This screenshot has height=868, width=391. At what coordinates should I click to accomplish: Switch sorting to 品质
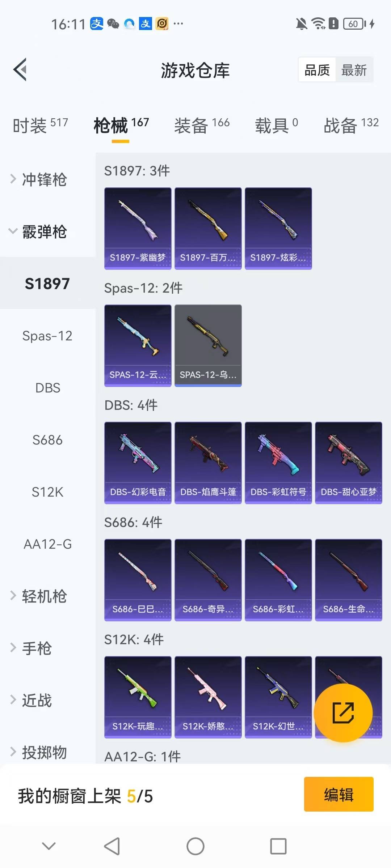tap(317, 70)
